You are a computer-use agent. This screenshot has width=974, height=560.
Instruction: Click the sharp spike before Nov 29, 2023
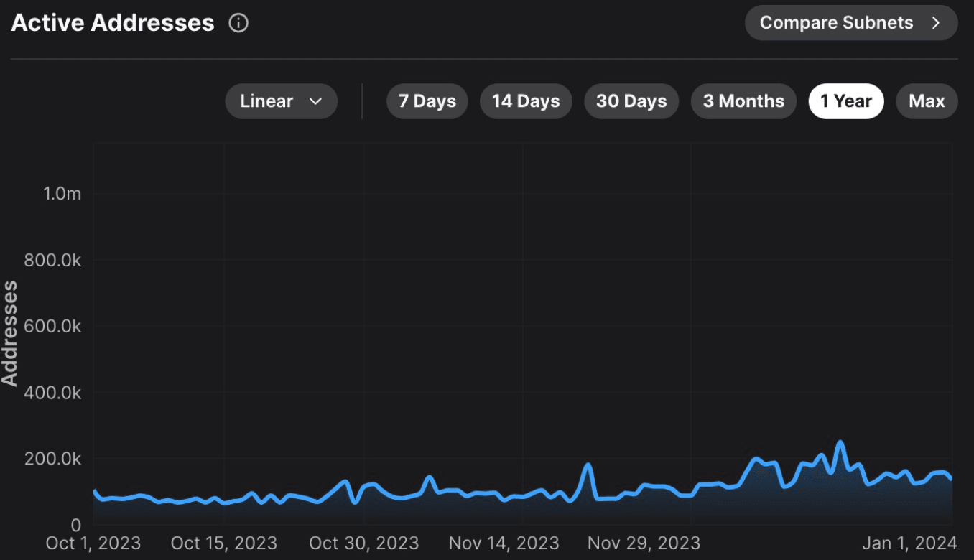(x=588, y=465)
